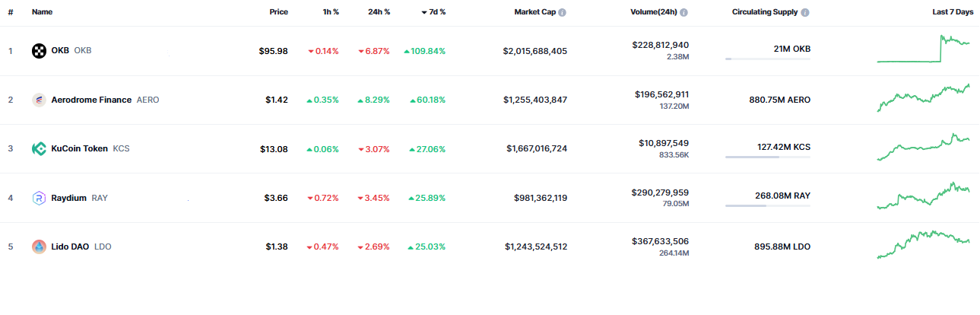Click Aerodrome 24h volume $196,562,911
Image resolution: width=980 pixels, height=315 pixels.
click(x=661, y=94)
